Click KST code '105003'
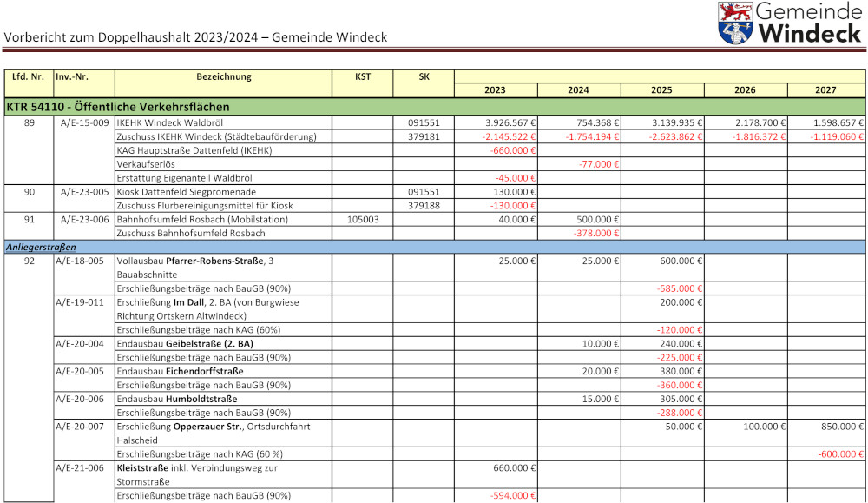Image resolution: width=868 pixels, height=503 pixels. [363, 220]
